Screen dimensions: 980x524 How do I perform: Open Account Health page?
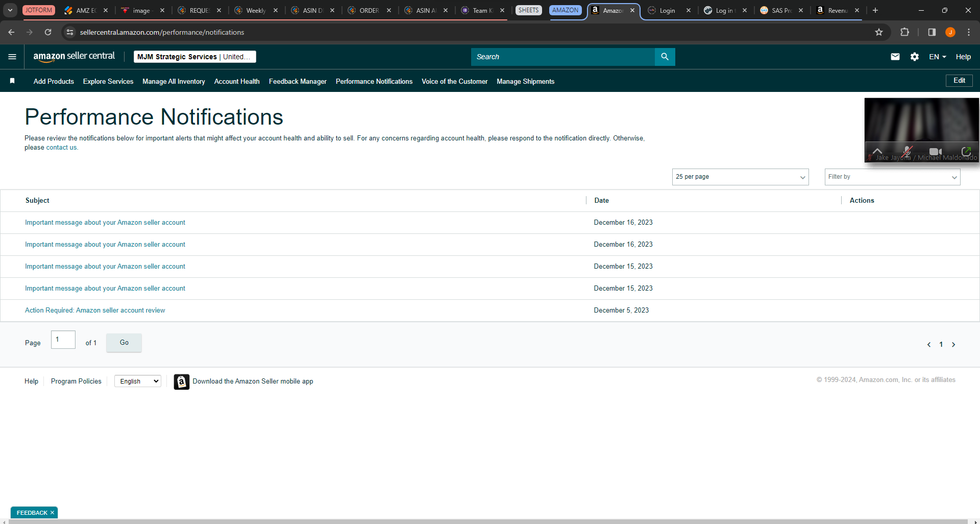point(237,81)
